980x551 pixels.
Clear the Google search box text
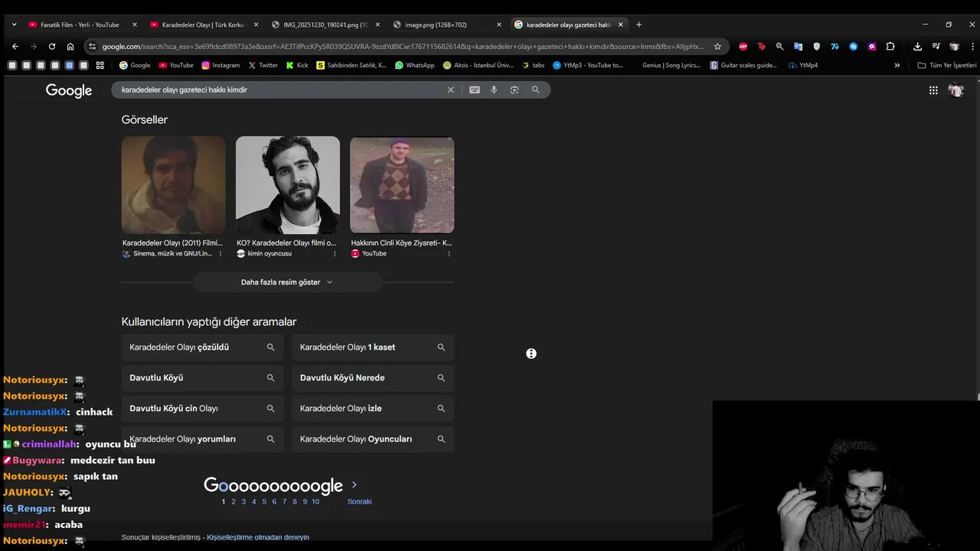(x=450, y=90)
